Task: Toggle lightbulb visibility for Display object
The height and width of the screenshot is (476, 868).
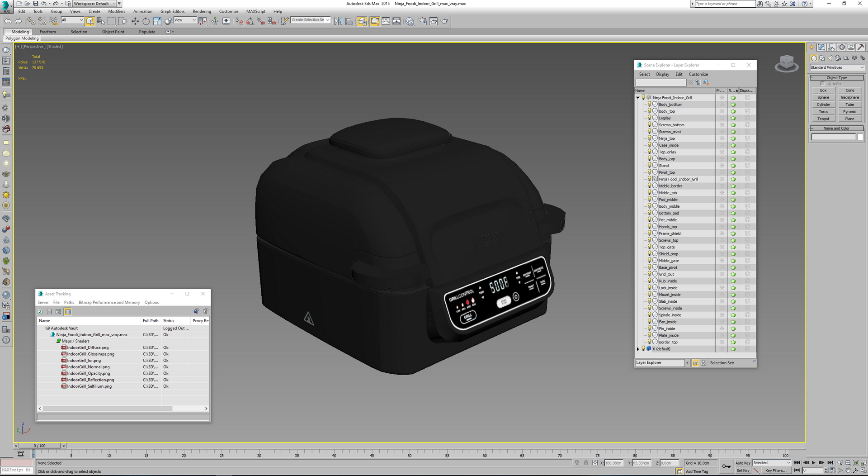Action: point(650,118)
